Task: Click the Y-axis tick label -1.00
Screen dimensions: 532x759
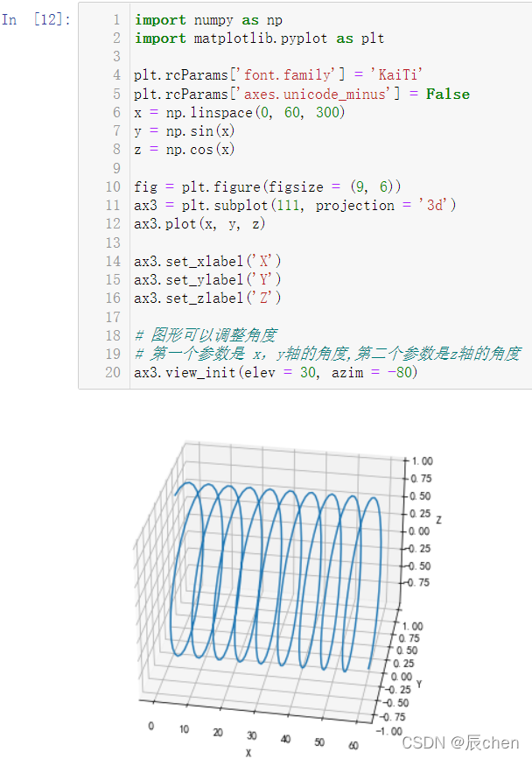Action: click(x=389, y=731)
